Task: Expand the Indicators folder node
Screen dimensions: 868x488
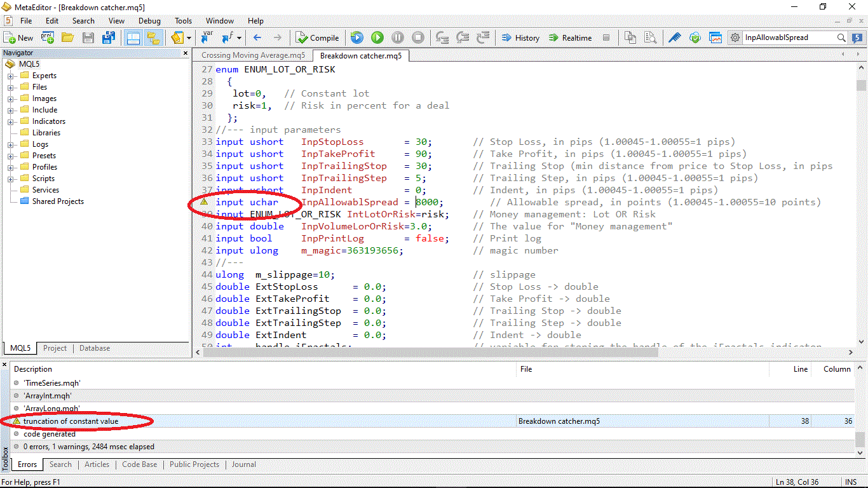Action: (11, 121)
